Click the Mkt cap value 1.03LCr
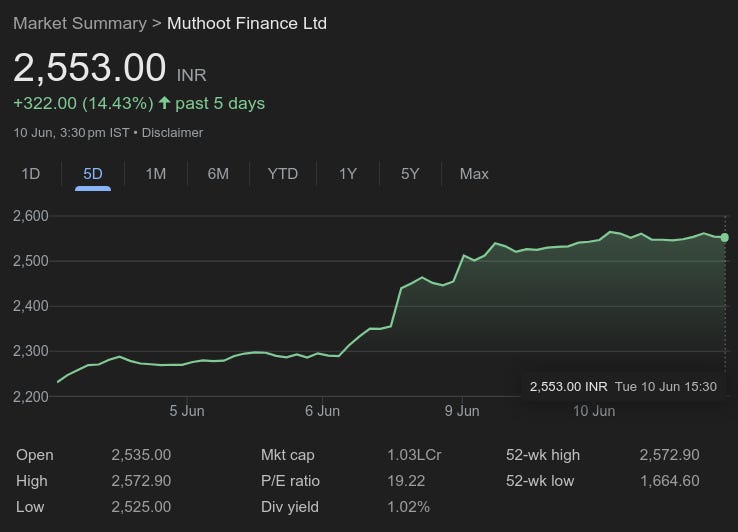Screen dimensions: 738x532 click(x=414, y=455)
